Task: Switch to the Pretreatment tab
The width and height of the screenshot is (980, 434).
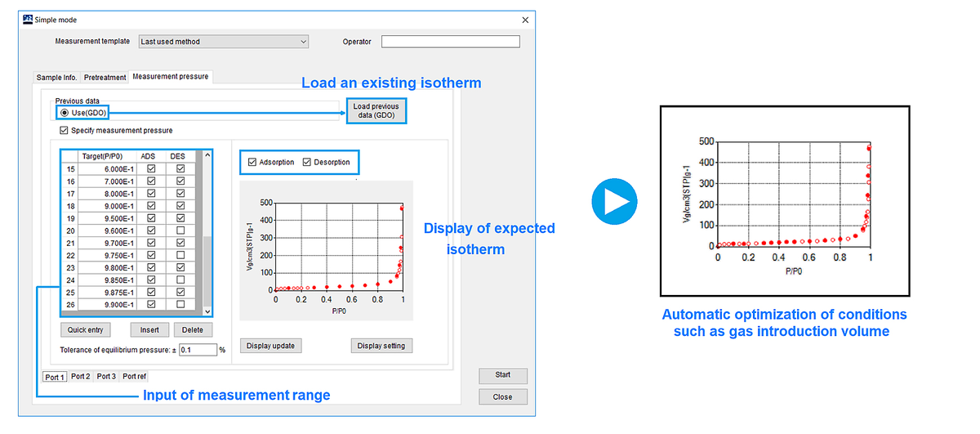Action: point(105,78)
